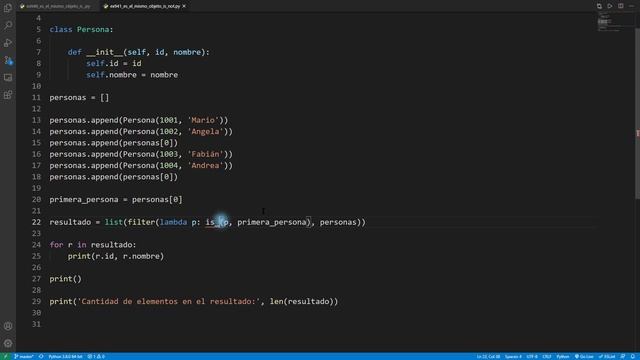Click 'self.id = id' line
This screenshot has height=360, width=640.
[x=113, y=63]
